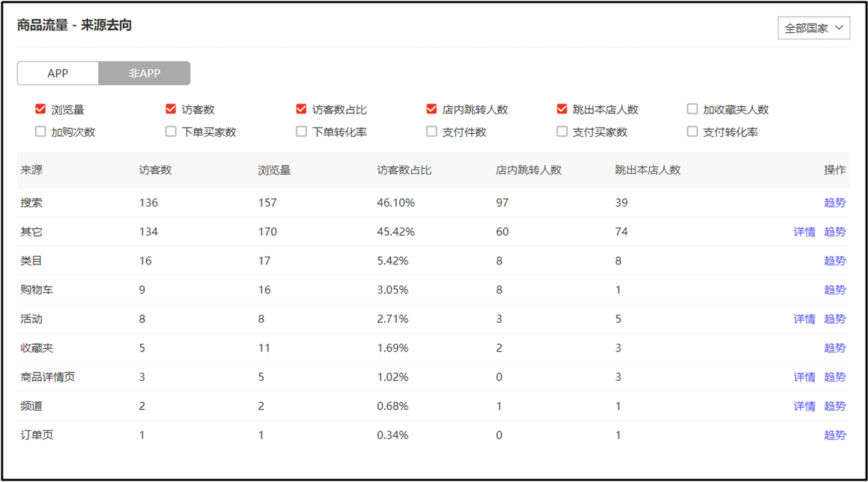Enable the 支付转化率 checkbox
This screenshot has height=482, width=868.
pyautogui.click(x=692, y=131)
